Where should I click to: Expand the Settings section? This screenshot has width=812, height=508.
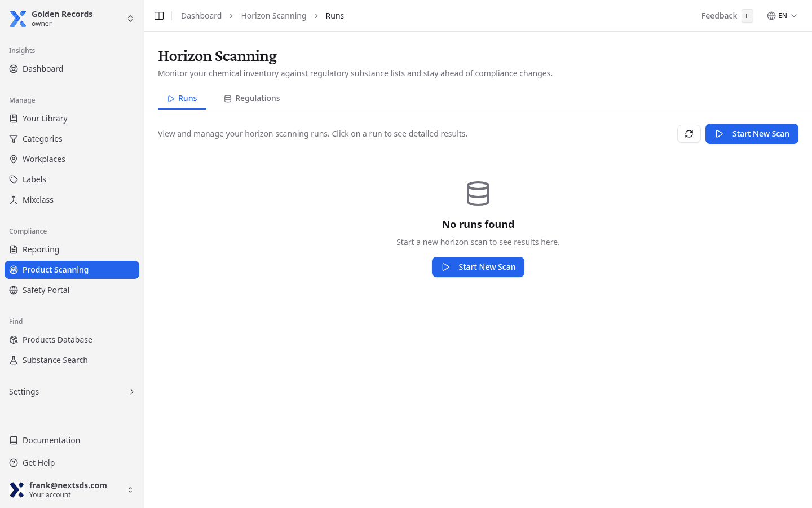click(72, 391)
